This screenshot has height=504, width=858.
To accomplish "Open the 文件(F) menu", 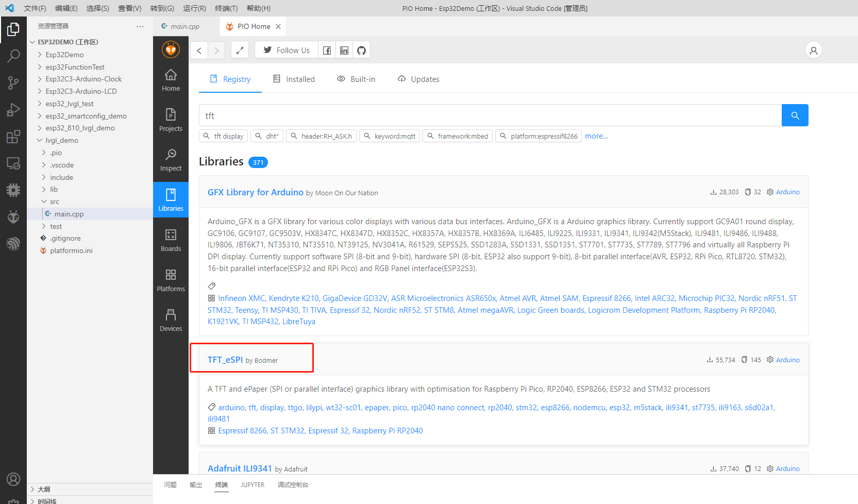I will coord(35,8).
